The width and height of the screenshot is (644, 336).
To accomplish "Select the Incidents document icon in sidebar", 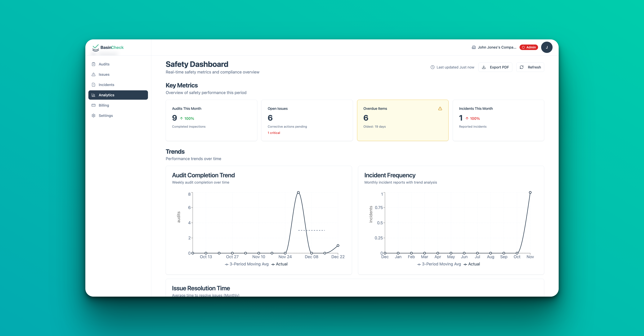I will point(94,84).
